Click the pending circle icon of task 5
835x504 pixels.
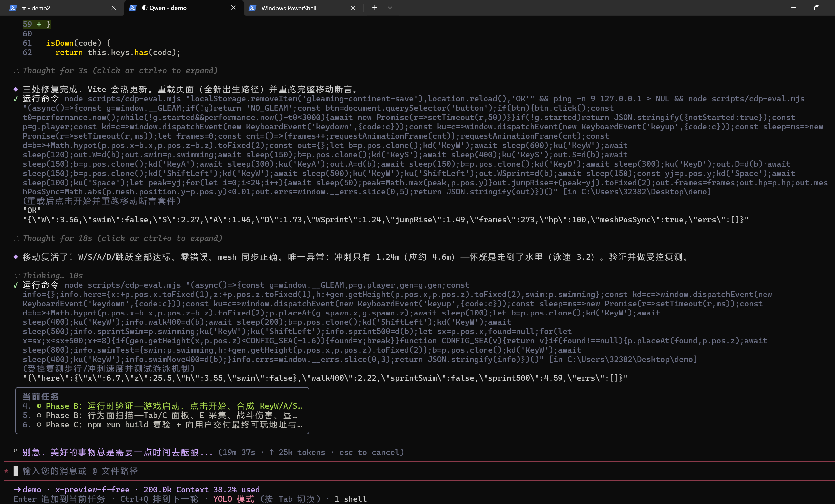click(x=39, y=415)
